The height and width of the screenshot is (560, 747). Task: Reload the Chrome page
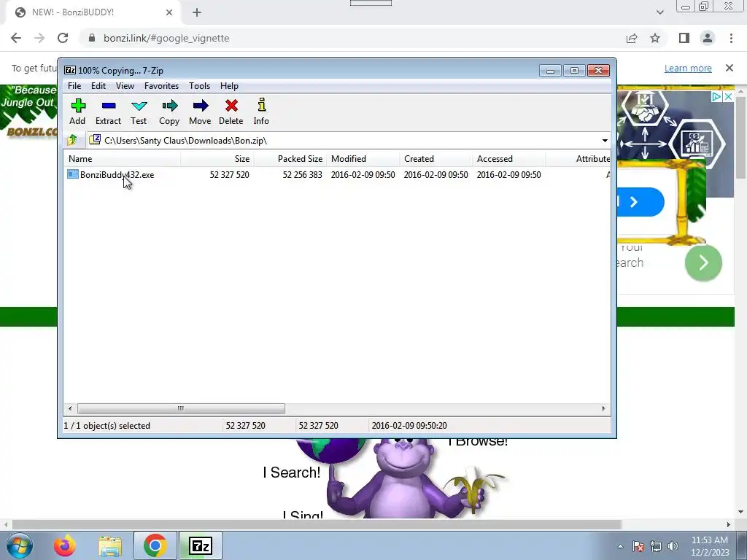click(63, 38)
